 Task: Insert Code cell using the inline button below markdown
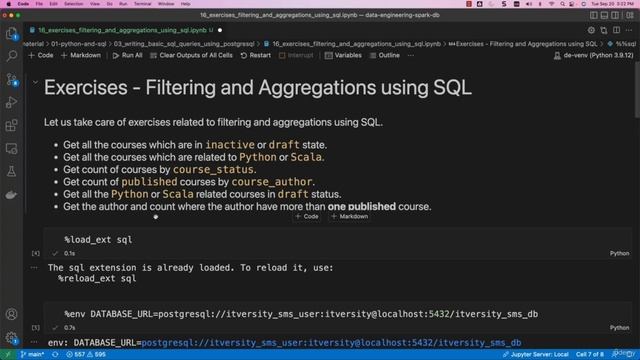point(307,217)
